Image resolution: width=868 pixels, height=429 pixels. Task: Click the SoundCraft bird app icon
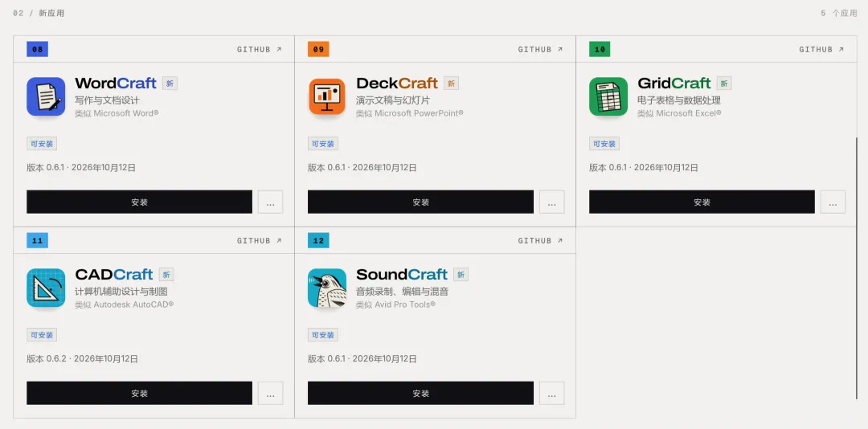coord(327,288)
